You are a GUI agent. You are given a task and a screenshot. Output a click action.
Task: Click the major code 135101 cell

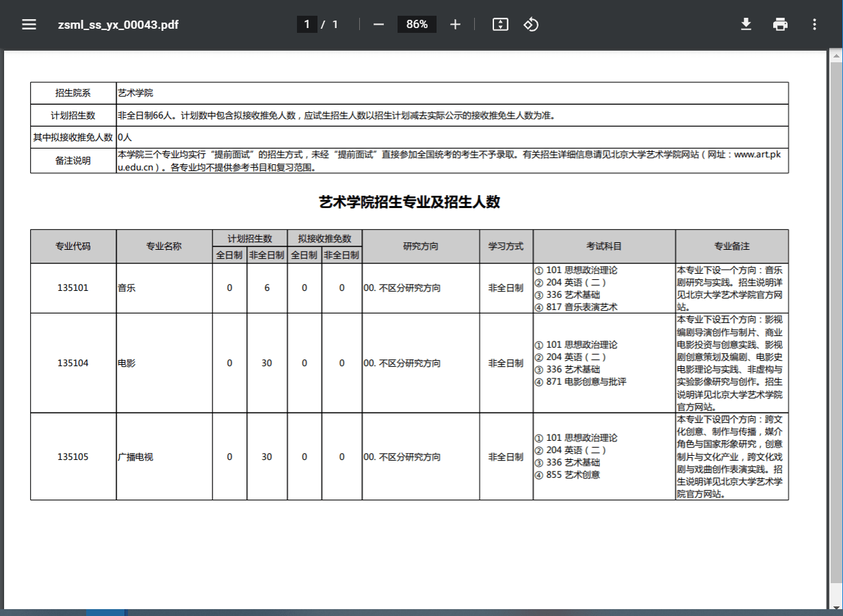pos(73,288)
